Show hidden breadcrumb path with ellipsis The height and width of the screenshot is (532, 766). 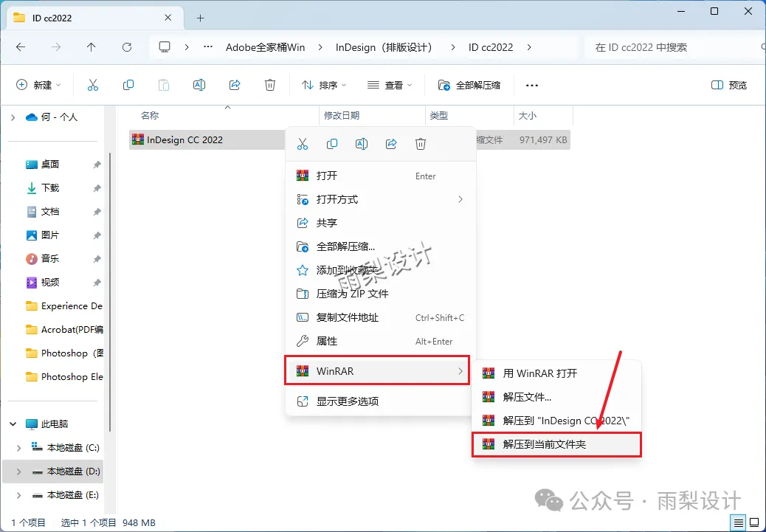[x=208, y=47]
